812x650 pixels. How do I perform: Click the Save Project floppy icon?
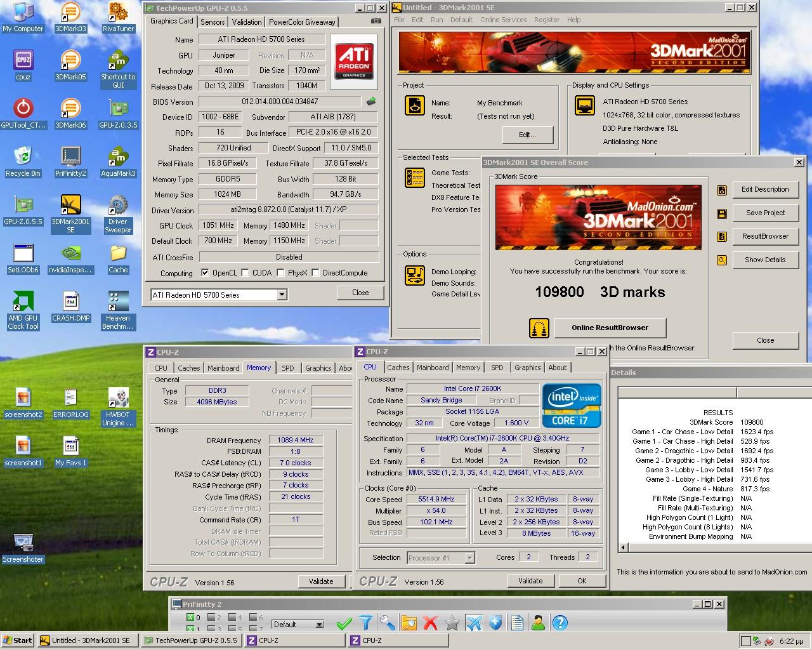click(722, 213)
